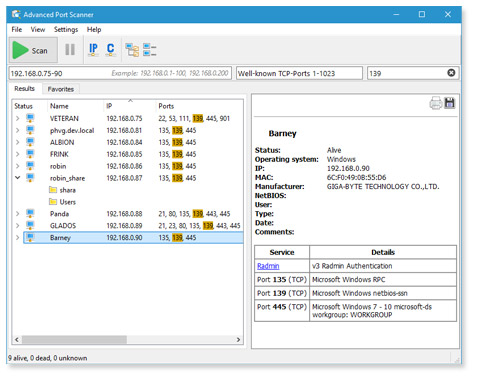The width and height of the screenshot is (477, 379).
Task: Open the Radmin service link
Action: (x=268, y=266)
